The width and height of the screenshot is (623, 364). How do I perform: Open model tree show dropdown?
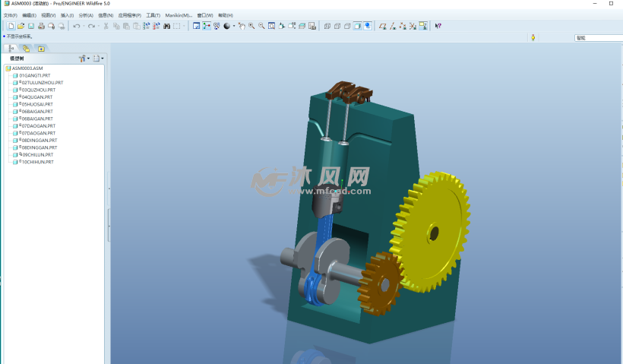(98, 58)
